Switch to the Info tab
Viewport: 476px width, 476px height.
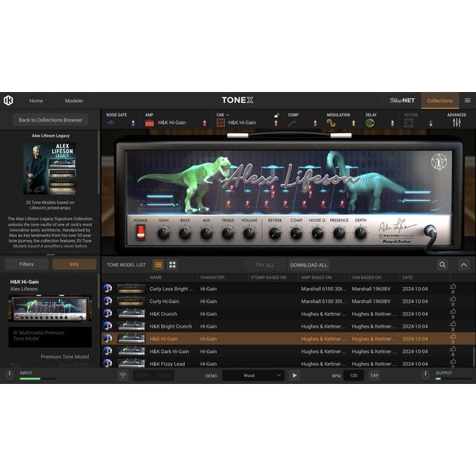coord(74,264)
